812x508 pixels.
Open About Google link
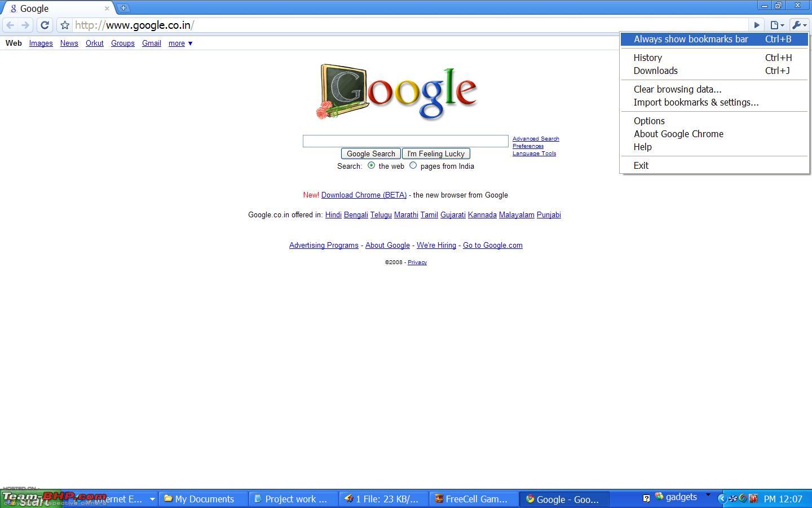click(387, 246)
